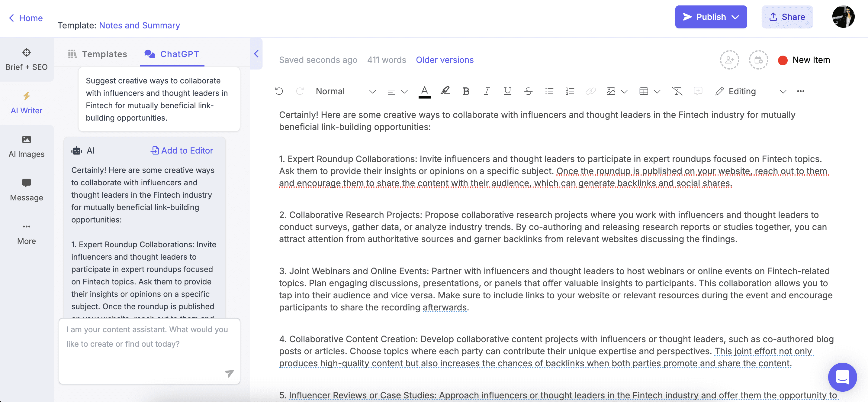Collapse the left chat panel
The image size is (868, 402).
(256, 53)
